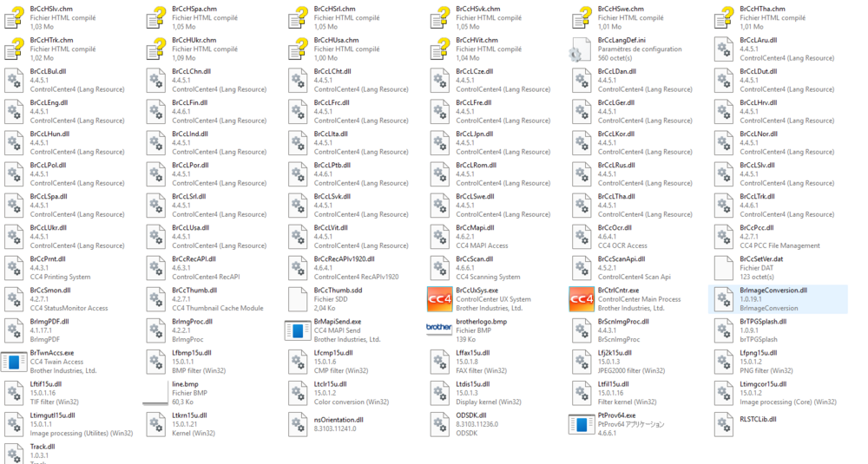Select the BrCtrlCntr.exe ControlCenter icon

click(582, 298)
